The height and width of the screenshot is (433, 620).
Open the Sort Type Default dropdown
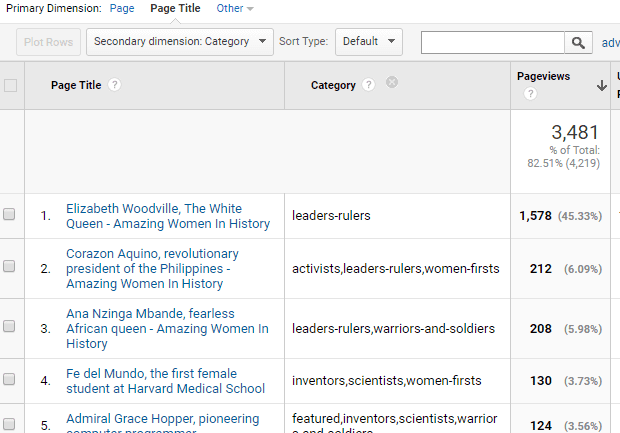point(368,42)
